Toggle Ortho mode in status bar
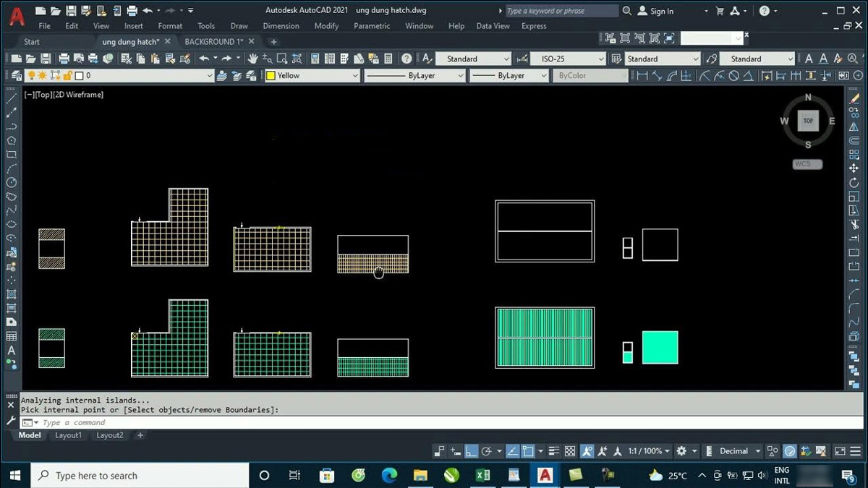 point(471,451)
